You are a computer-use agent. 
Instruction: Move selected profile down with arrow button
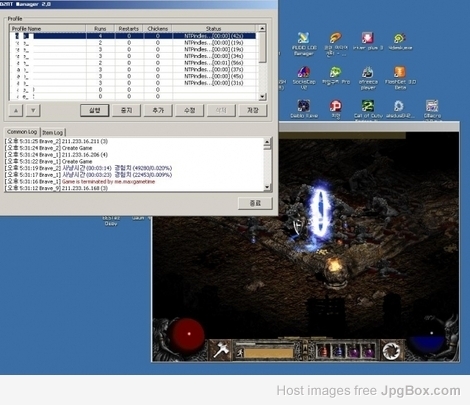point(33,110)
